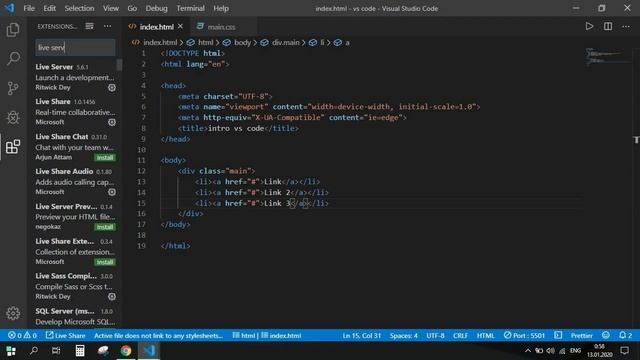Open the Terminal menu
640x360 pixels.
pyautogui.click(x=190, y=8)
